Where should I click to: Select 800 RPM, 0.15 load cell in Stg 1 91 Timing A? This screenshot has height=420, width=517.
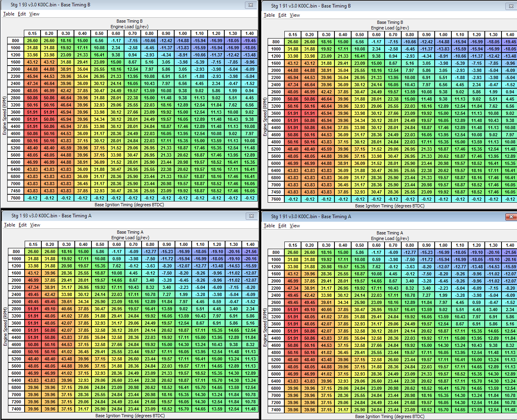[293, 252]
